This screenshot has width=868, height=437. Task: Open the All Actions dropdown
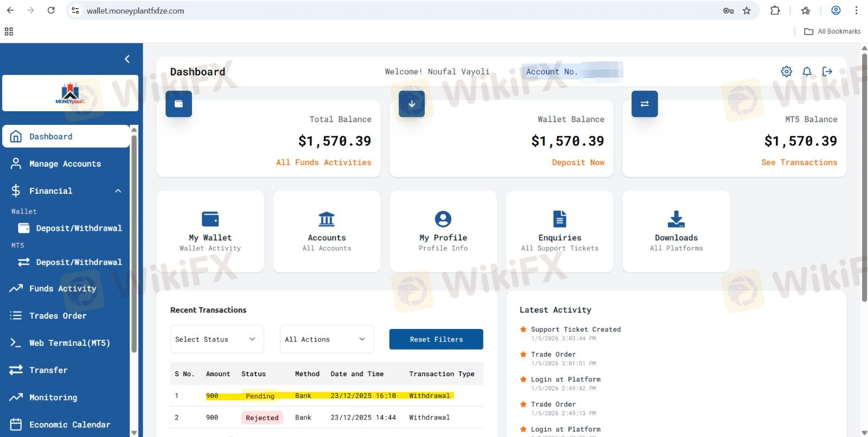click(x=326, y=339)
